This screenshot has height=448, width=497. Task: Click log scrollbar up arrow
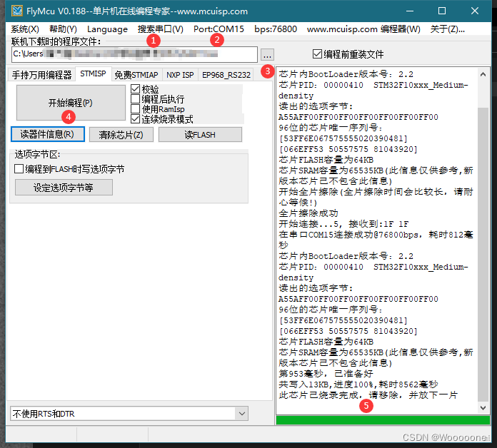(x=483, y=74)
